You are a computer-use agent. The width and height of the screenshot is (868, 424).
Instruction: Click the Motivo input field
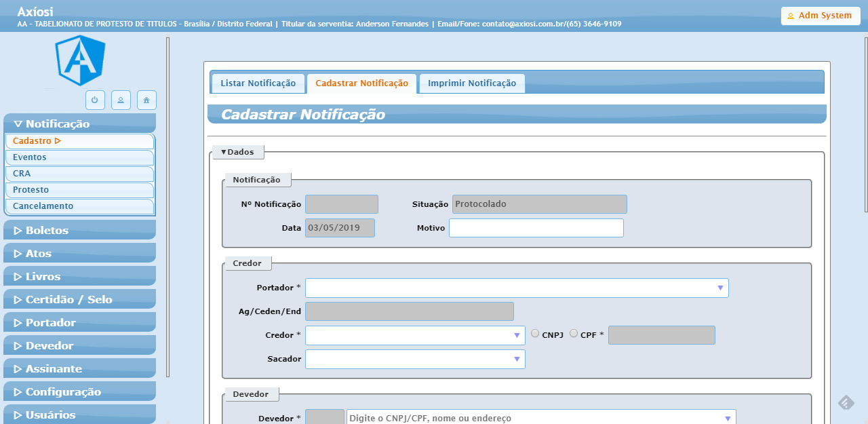[536, 228]
